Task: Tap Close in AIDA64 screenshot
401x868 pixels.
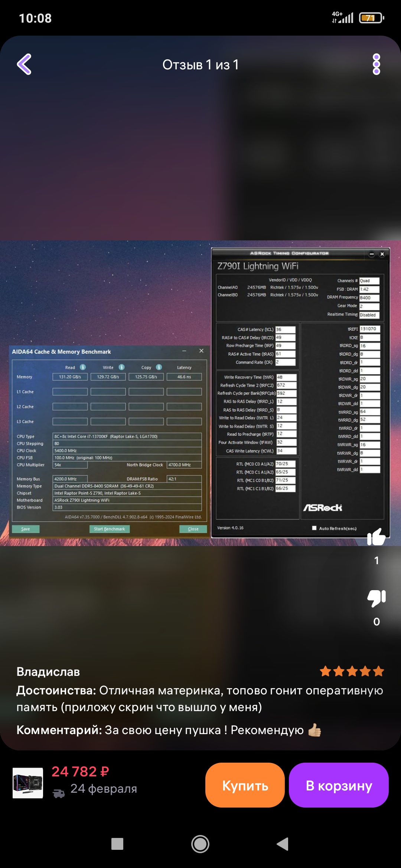Action: coord(193,529)
